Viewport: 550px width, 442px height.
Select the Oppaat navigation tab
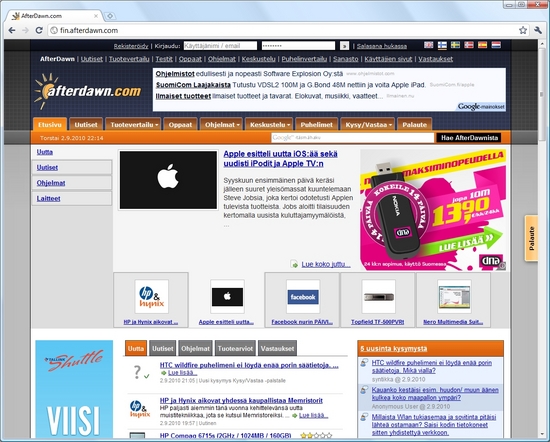pyautogui.click(x=180, y=125)
